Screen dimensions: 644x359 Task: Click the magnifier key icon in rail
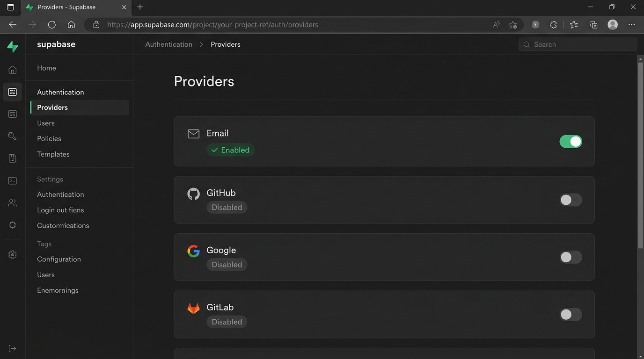point(13,136)
